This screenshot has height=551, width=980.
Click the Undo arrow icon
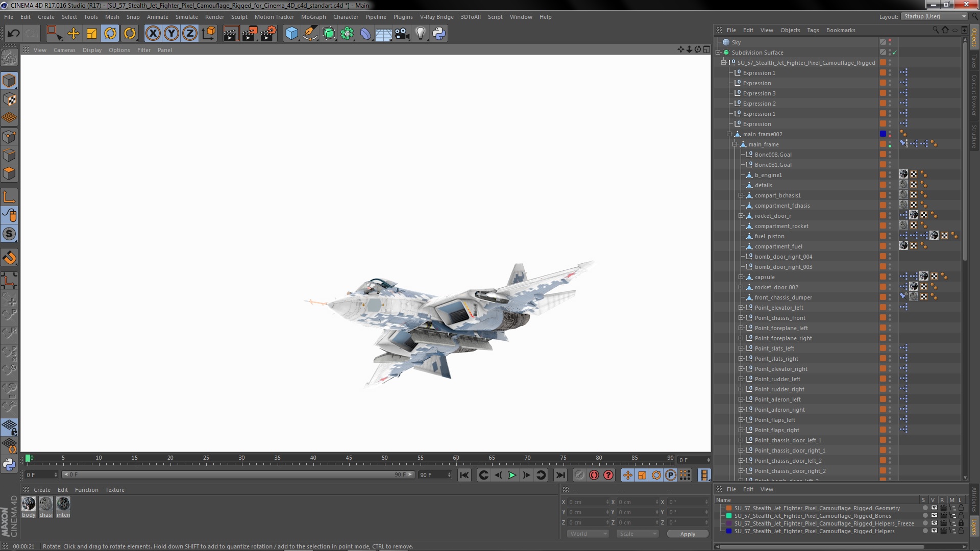tap(13, 34)
